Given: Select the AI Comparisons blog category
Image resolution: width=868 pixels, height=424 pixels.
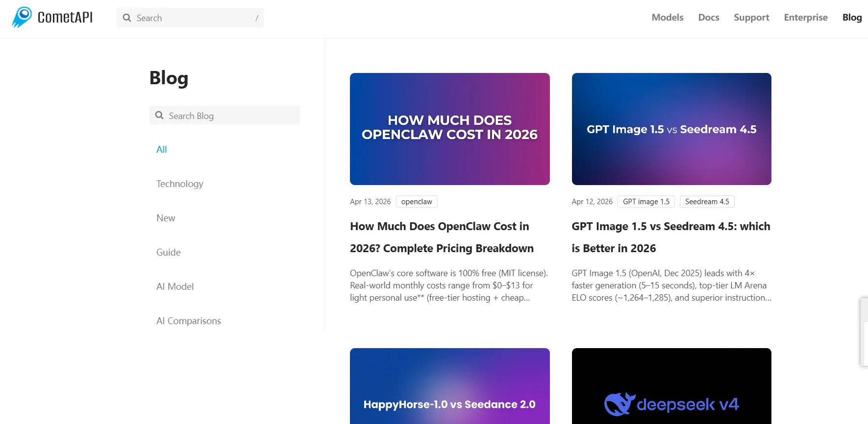Looking at the screenshot, I should (x=189, y=321).
